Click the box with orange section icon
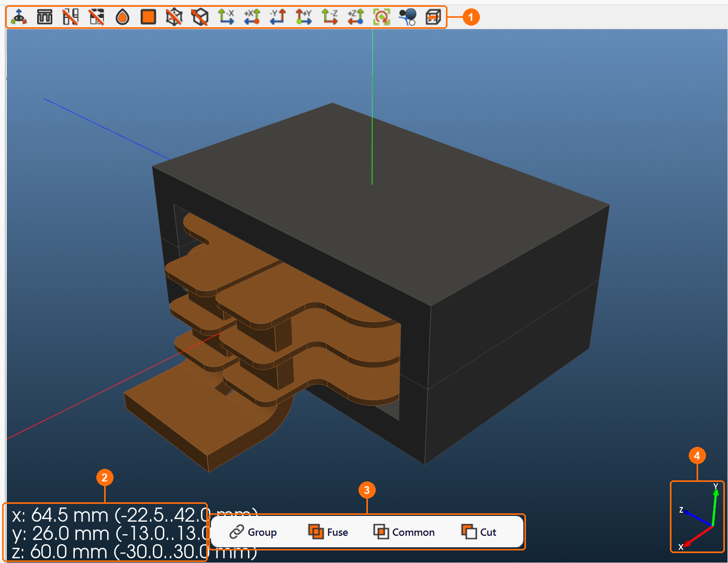The image size is (728, 563). tap(433, 17)
